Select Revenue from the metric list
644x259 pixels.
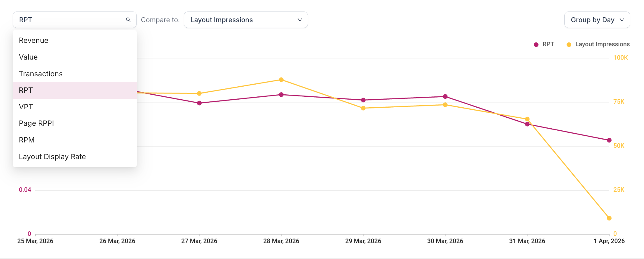tap(33, 40)
